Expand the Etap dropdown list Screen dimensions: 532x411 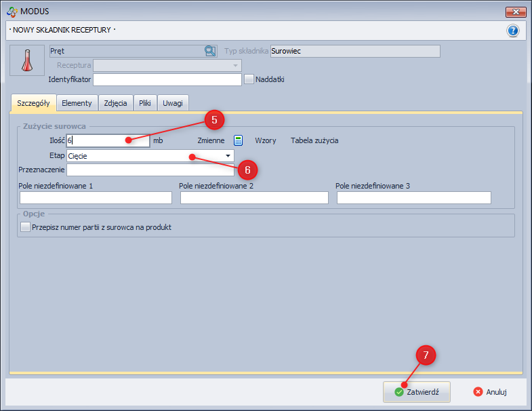228,156
